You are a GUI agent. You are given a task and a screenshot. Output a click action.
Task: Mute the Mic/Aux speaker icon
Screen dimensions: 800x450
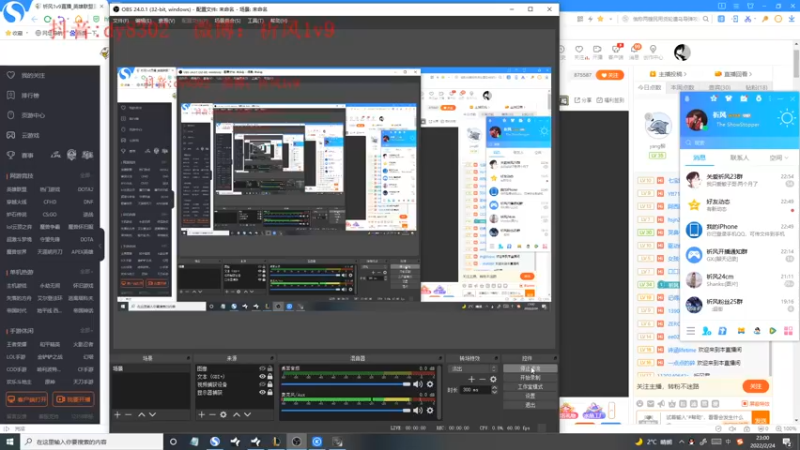click(418, 410)
